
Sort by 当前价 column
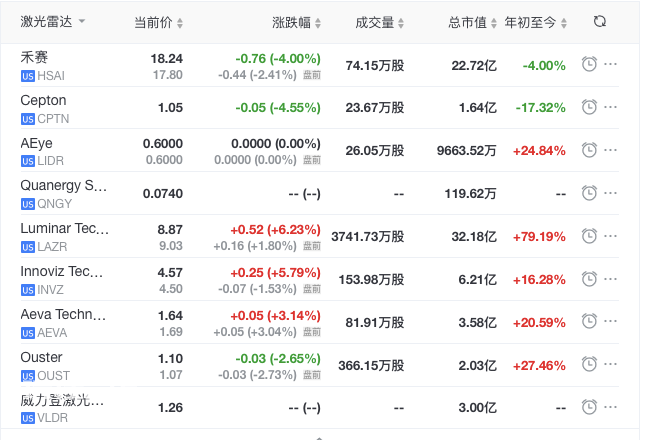coord(159,22)
